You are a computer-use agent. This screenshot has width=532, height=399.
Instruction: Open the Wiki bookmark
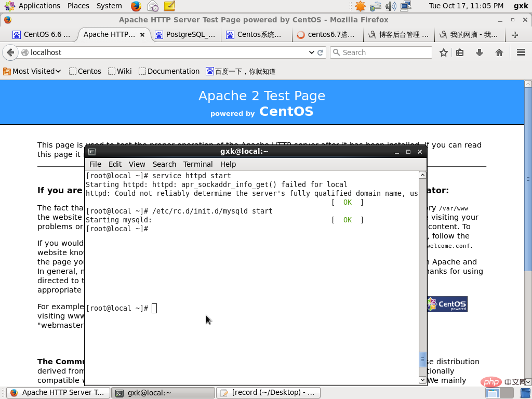click(120, 71)
